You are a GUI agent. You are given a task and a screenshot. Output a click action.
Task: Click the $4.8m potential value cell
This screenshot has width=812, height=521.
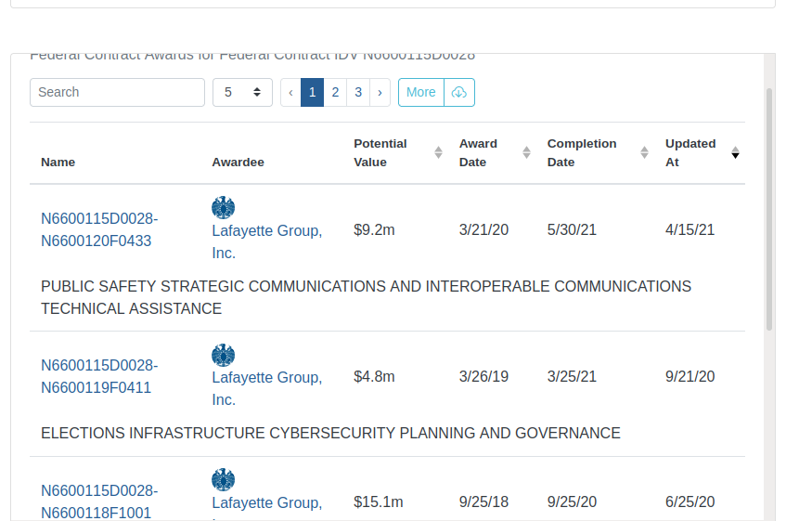coord(374,376)
